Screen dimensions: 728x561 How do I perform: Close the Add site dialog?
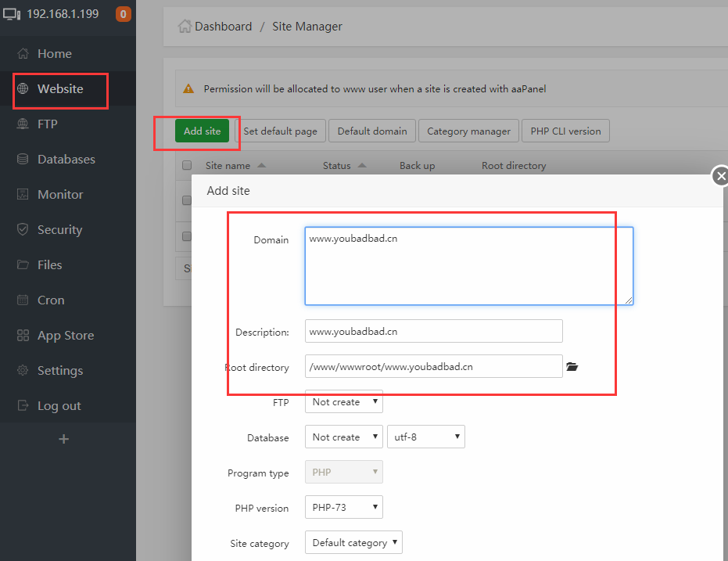point(721,176)
